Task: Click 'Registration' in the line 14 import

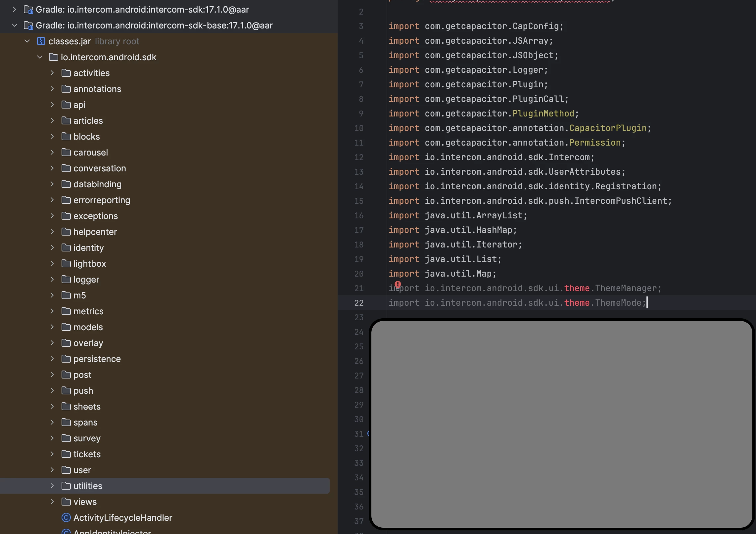Action: pyautogui.click(x=626, y=186)
